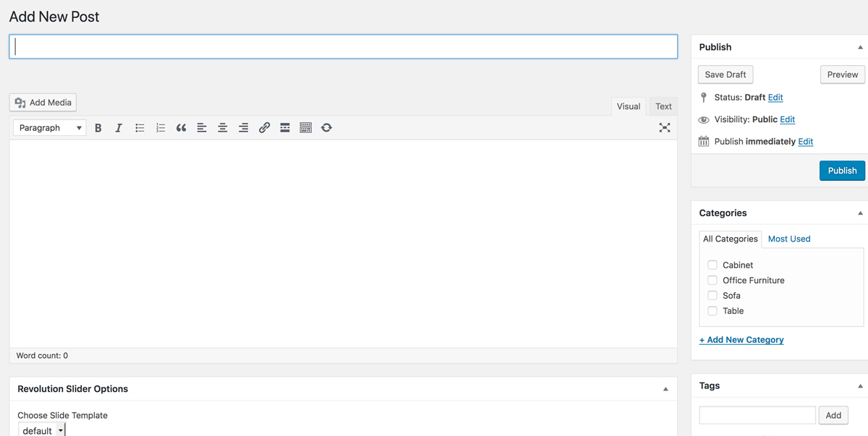Switch to the Text editor tab
Image resolution: width=868 pixels, height=436 pixels.
point(663,106)
